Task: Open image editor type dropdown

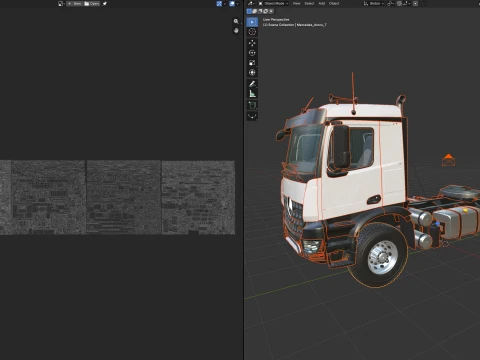Action: click(61, 4)
